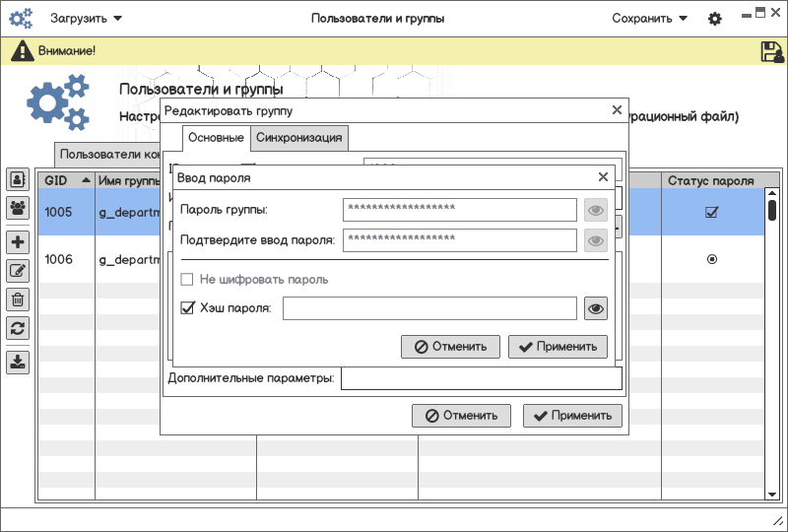788x532 pixels.
Task: Click the edit pencil icon in sidebar
Action: coord(18,271)
